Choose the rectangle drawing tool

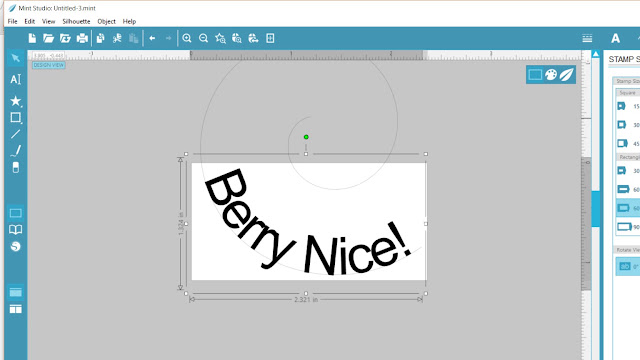16,118
